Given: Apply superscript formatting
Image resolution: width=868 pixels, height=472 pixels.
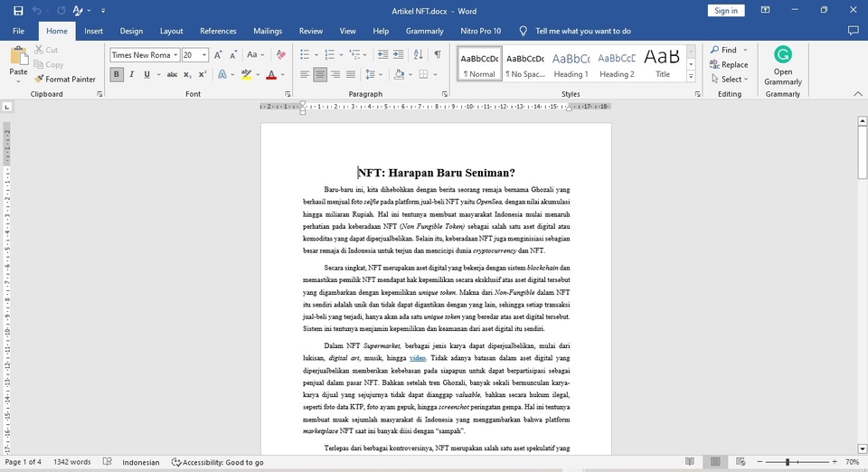Looking at the screenshot, I should tap(203, 74).
